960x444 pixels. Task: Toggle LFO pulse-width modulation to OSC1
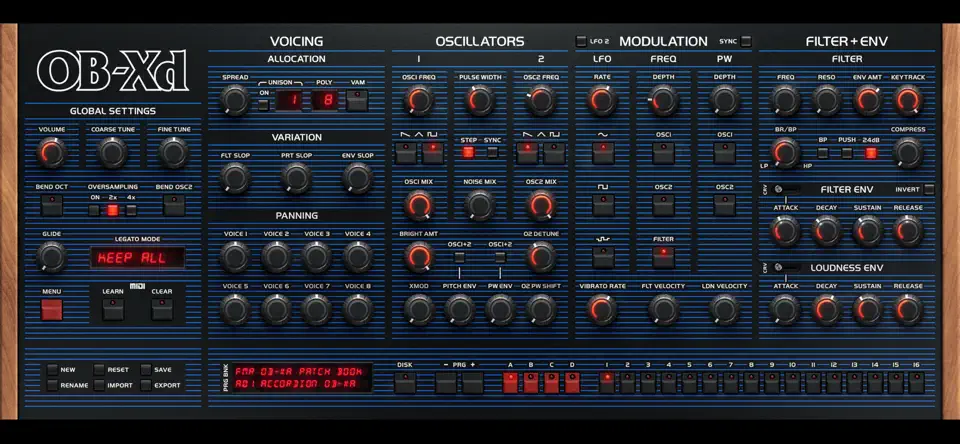click(724, 152)
